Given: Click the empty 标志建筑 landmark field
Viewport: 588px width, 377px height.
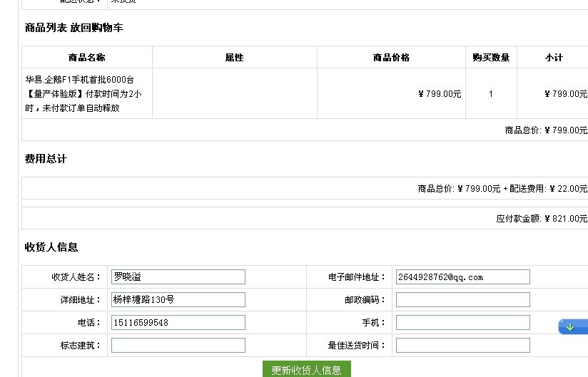Looking at the screenshot, I should (178, 345).
